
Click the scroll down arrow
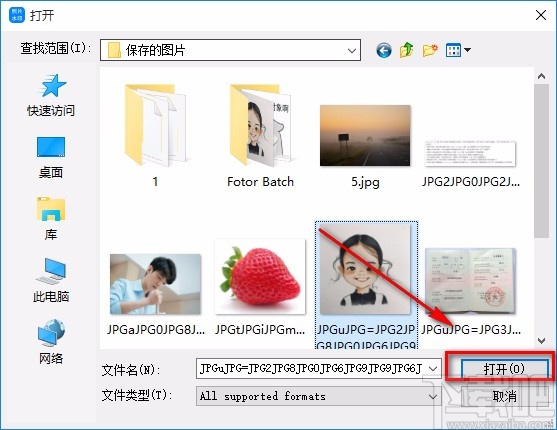tap(541, 341)
